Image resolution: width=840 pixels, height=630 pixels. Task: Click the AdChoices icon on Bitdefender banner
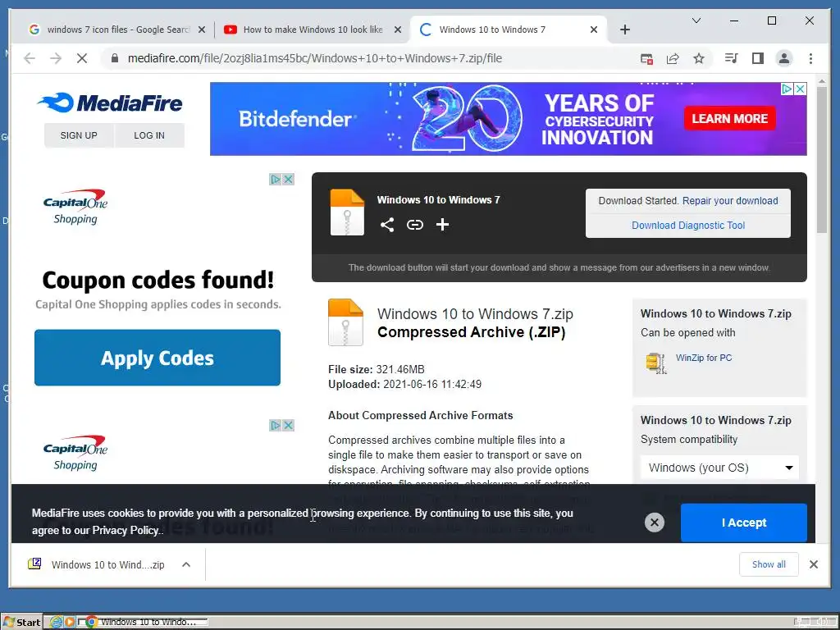[x=787, y=89]
